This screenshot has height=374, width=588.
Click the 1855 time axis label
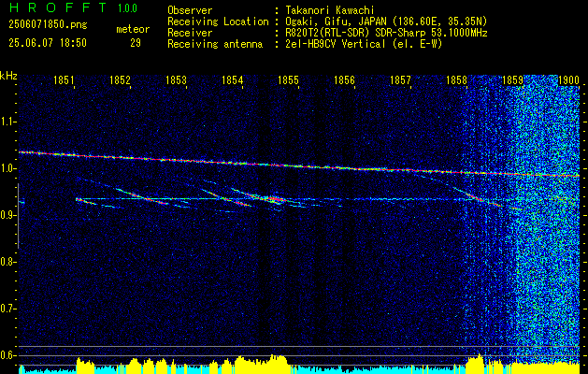click(288, 80)
